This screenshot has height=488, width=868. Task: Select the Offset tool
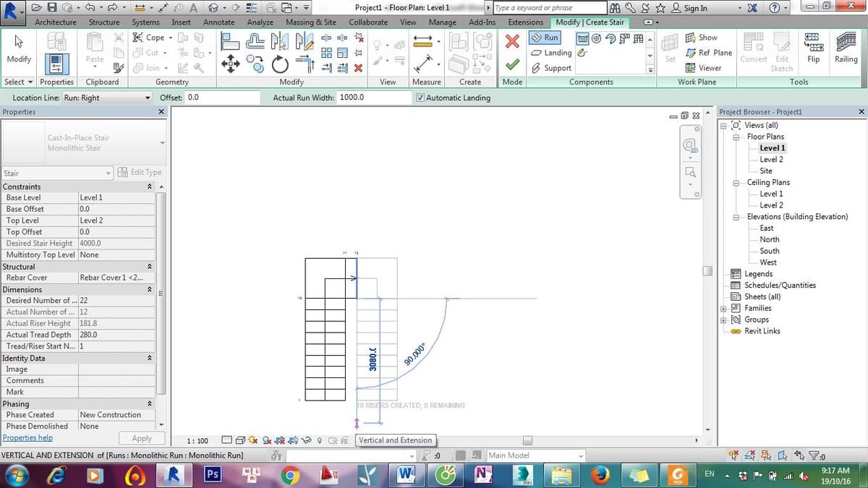coord(255,42)
